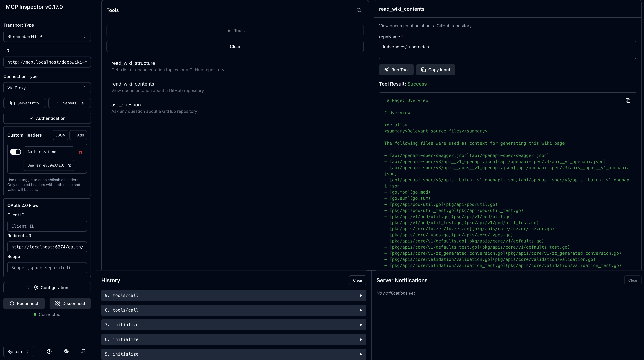Click the Server Entry copy button

click(24, 103)
